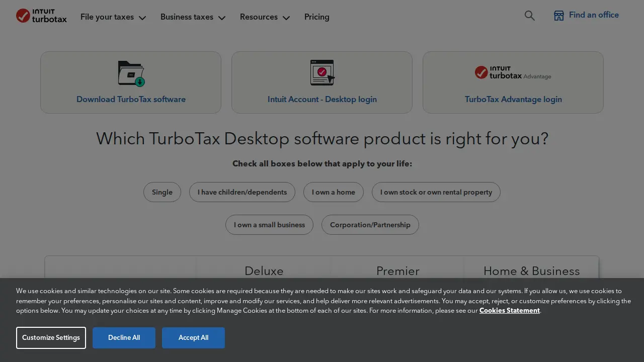Toggle the Single filter chip
644x362 pixels.
(x=162, y=192)
